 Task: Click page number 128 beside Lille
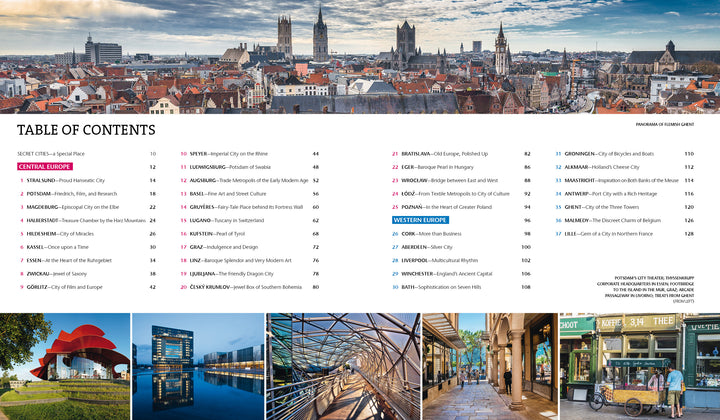(689, 234)
